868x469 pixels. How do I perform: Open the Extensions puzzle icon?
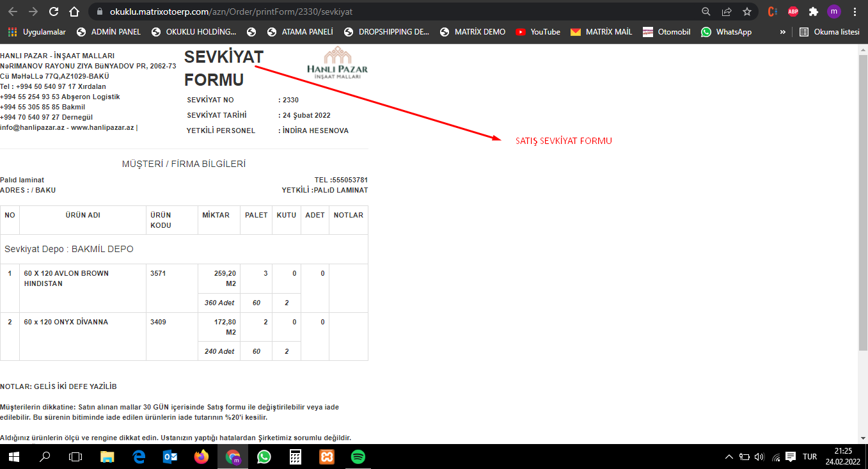(x=814, y=12)
